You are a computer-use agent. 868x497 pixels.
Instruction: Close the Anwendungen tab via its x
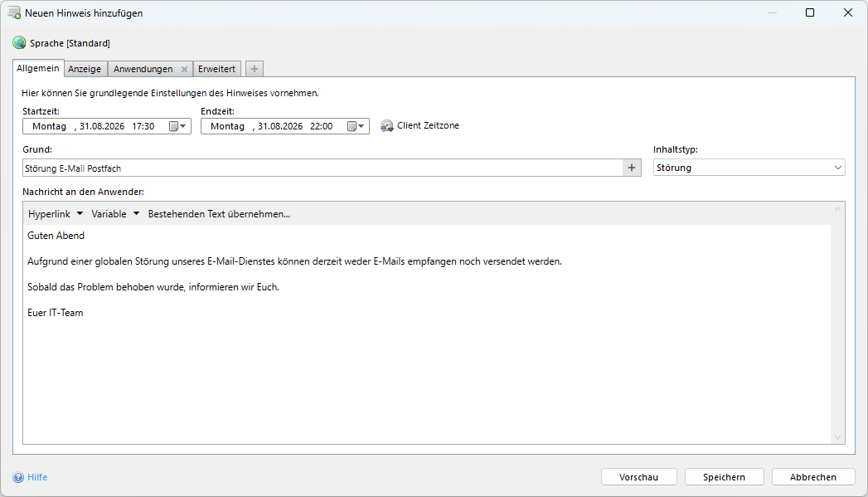click(184, 69)
